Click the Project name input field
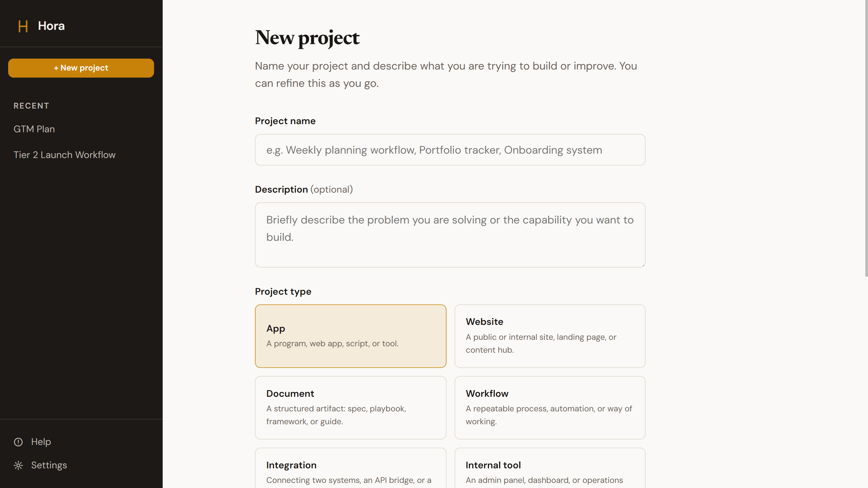Viewport: 868px width, 488px height. pyautogui.click(x=450, y=150)
